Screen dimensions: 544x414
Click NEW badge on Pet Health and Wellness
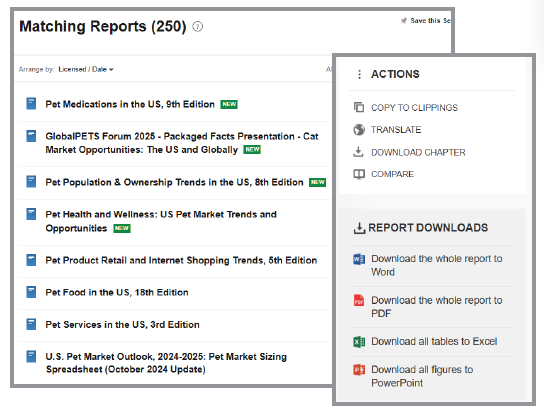pos(122,228)
